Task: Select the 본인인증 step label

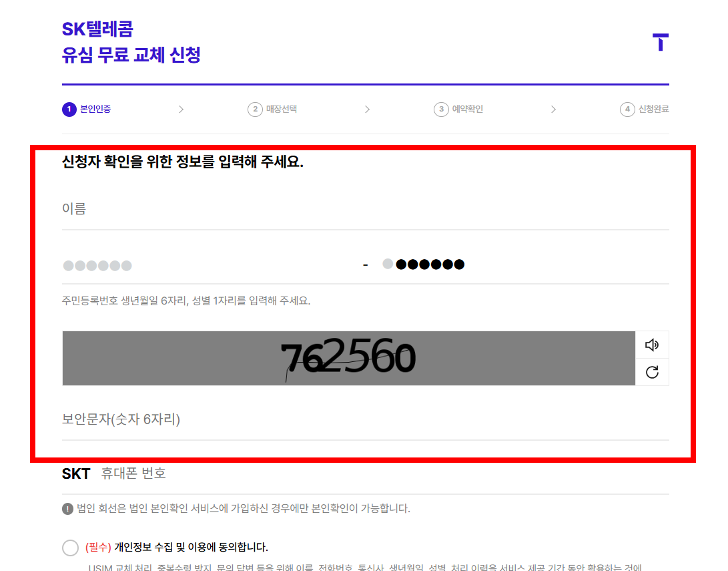Action: click(x=95, y=109)
